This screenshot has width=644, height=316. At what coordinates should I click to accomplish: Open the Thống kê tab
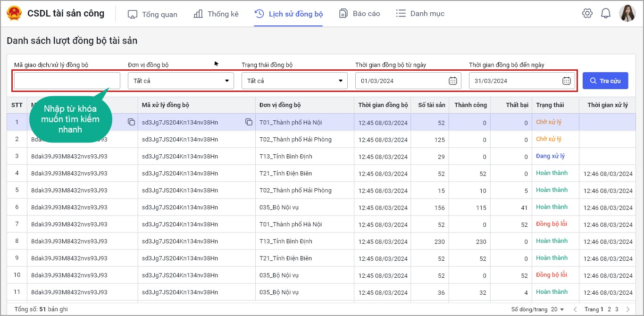(x=216, y=14)
